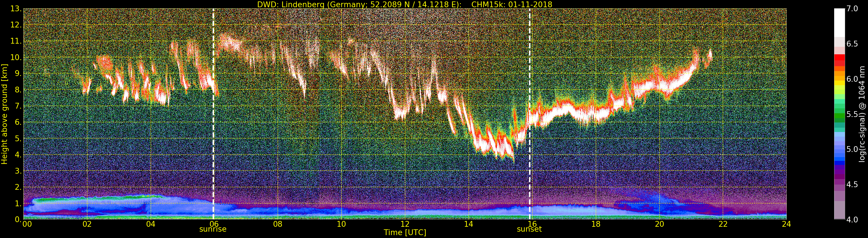Click the 'Time [UTC]' axis label
Image resolution: width=868 pixels, height=238 pixels.
405,233
